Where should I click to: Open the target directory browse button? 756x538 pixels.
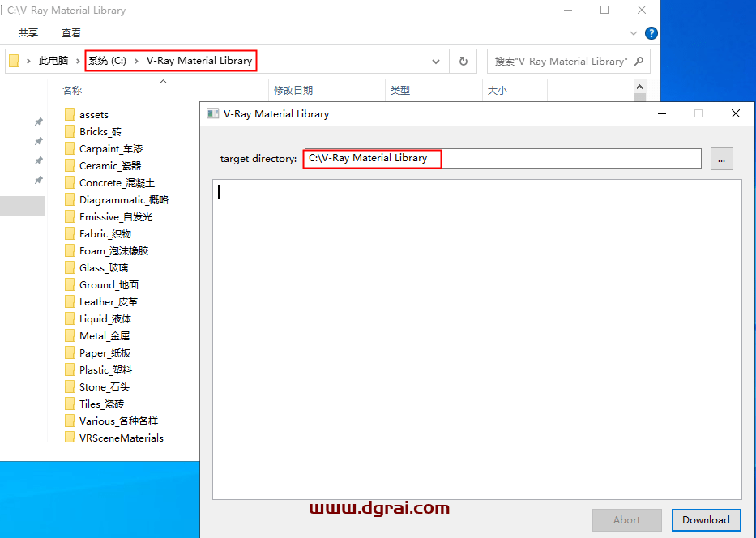click(722, 159)
